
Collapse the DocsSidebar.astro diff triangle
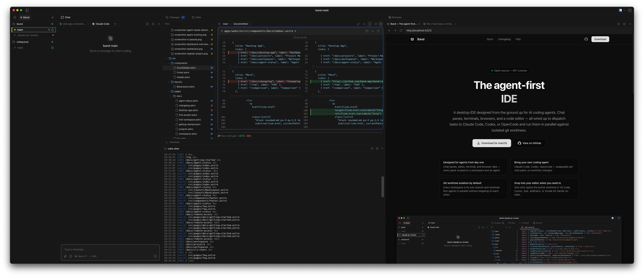[x=222, y=31]
